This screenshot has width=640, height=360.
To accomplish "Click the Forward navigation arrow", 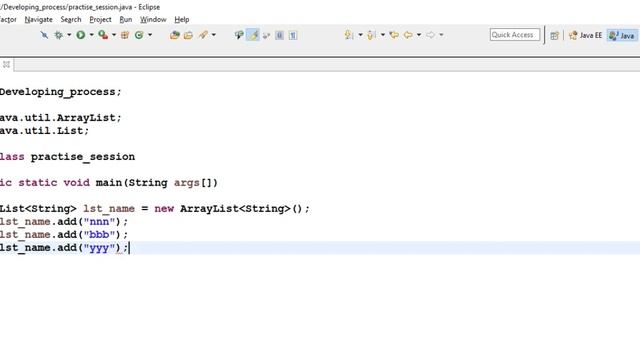I will click(x=430, y=35).
